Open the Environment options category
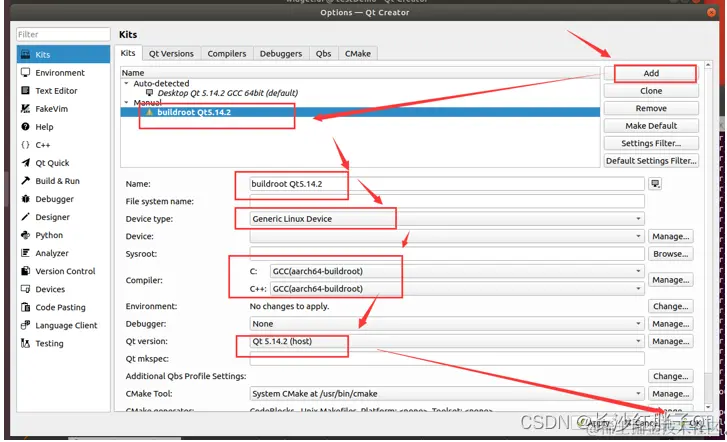 pos(64,72)
